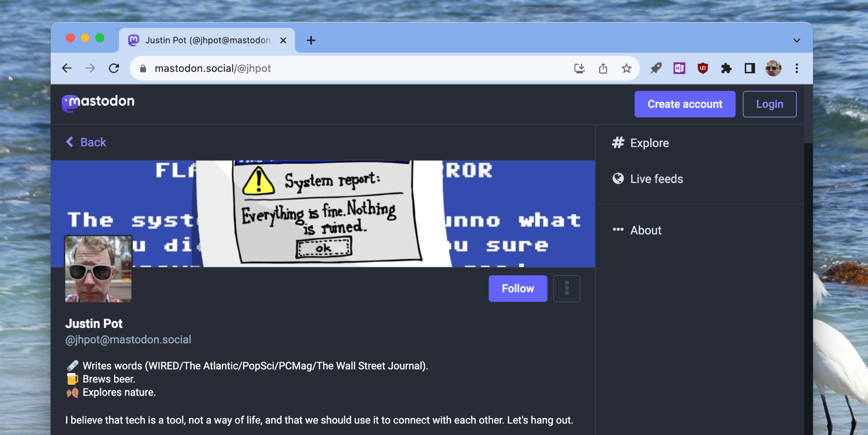Click the mastodon.social address bar
This screenshot has width=868, height=435.
pyautogui.click(x=347, y=68)
